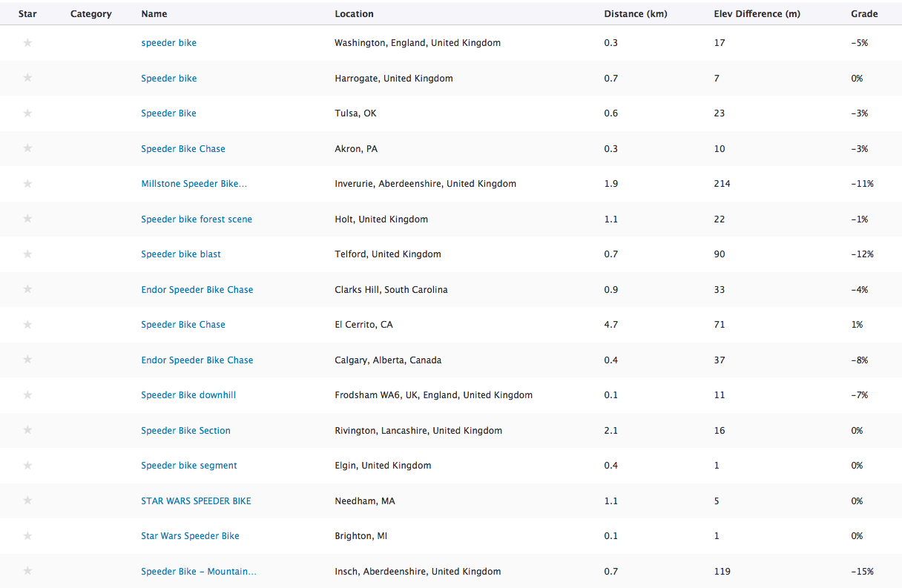Click star icon for Tulsa Speeder Bike
Screen dimensions: 902x588
pos(27,113)
